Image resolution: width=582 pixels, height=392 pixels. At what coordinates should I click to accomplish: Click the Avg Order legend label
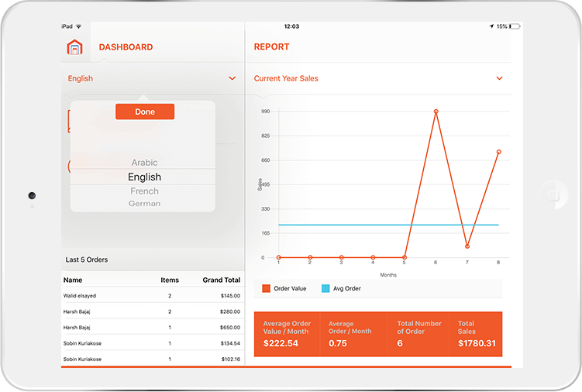346,288
